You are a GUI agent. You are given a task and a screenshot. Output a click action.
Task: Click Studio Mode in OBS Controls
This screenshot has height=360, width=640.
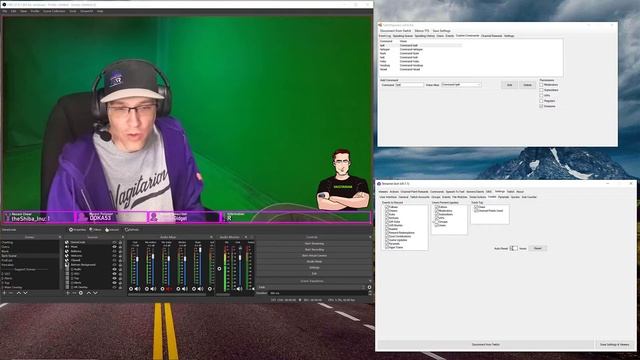(314, 262)
